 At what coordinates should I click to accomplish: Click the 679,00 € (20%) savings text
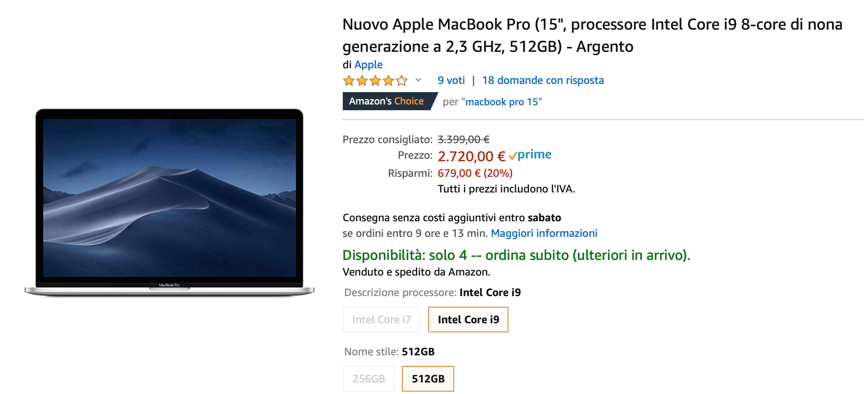coord(475,173)
